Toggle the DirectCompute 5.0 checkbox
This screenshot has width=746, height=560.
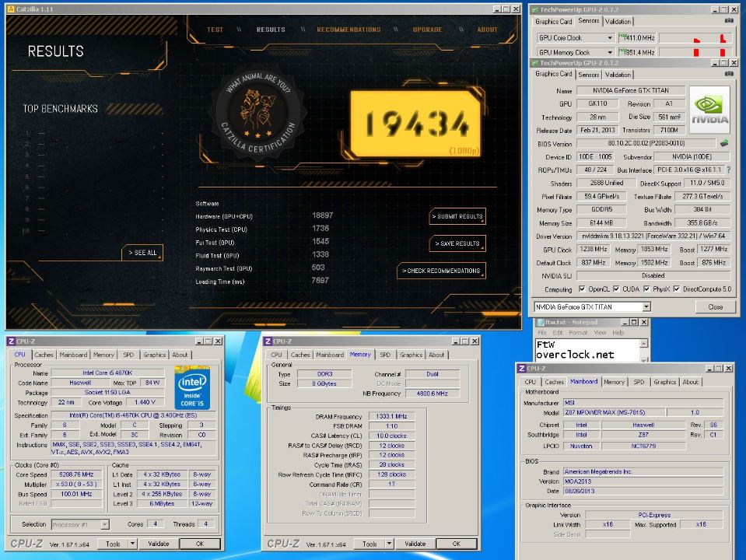click(x=676, y=289)
